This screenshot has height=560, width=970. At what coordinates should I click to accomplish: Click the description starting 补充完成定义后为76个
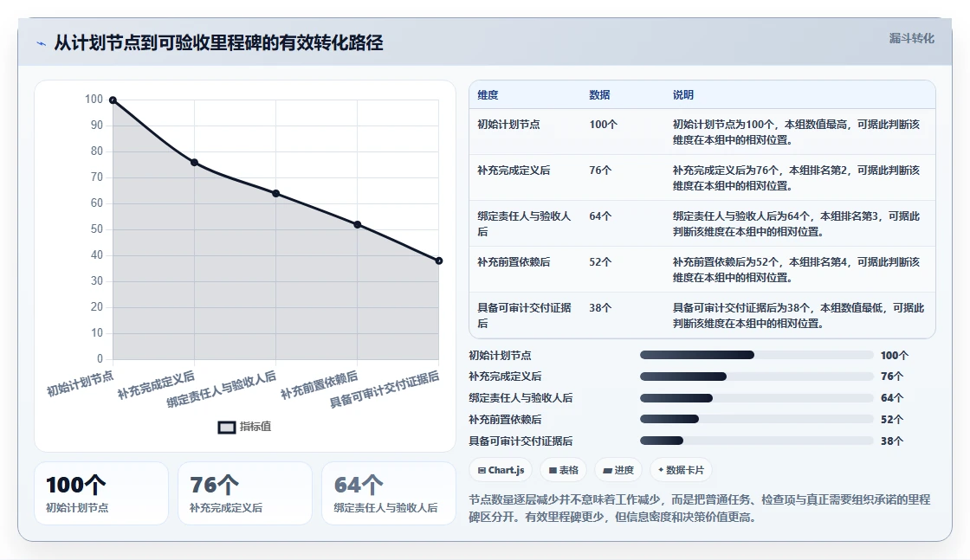(x=796, y=178)
